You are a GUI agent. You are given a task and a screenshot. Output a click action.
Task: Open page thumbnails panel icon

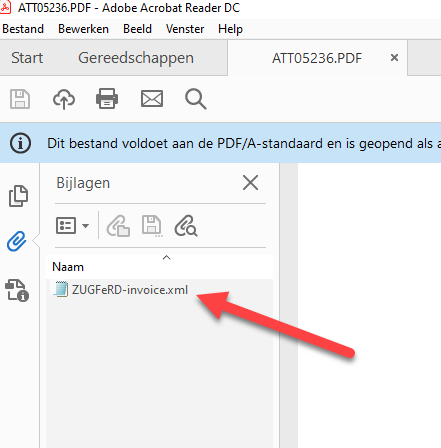pyautogui.click(x=18, y=196)
